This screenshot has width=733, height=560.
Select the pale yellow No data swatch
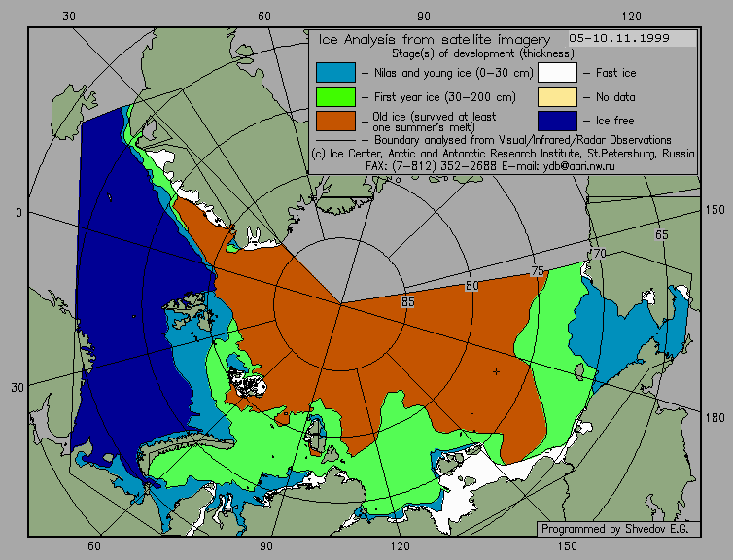pyautogui.click(x=557, y=97)
